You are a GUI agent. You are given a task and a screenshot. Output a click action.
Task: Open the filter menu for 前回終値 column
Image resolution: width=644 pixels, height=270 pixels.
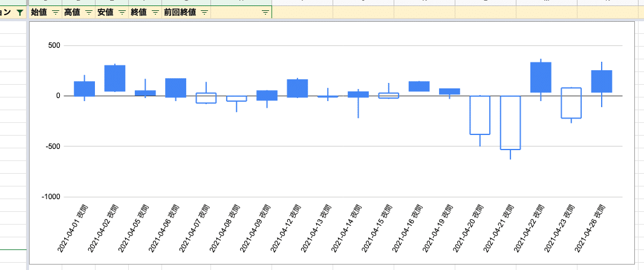pos(204,13)
